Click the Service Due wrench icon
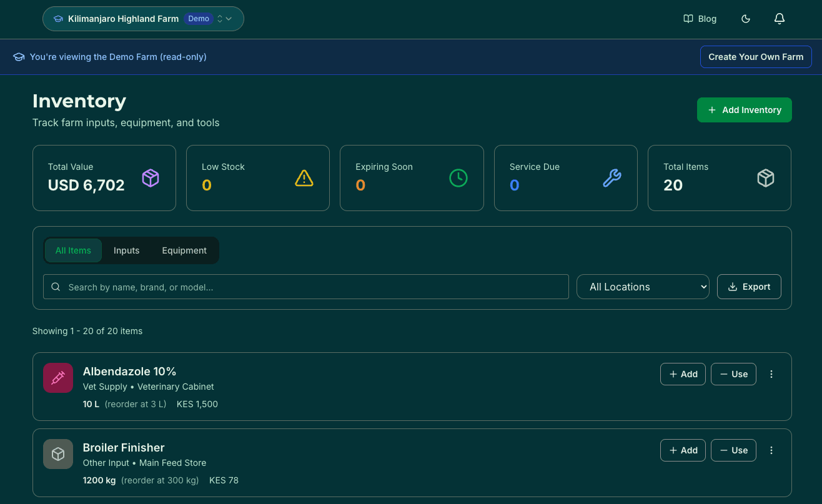The image size is (822, 504). pos(612,178)
